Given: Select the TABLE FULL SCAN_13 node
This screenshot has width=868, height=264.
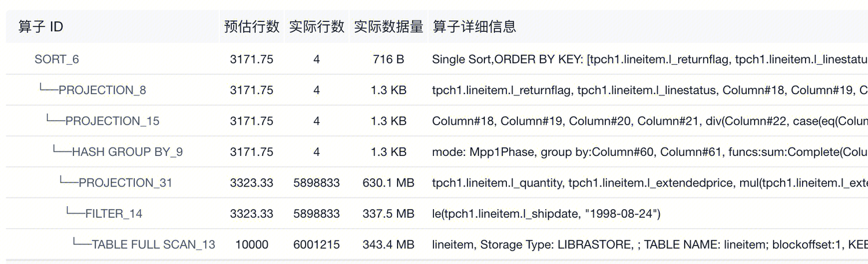Looking at the screenshot, I should pyautogui.click(x=153, y=245).
